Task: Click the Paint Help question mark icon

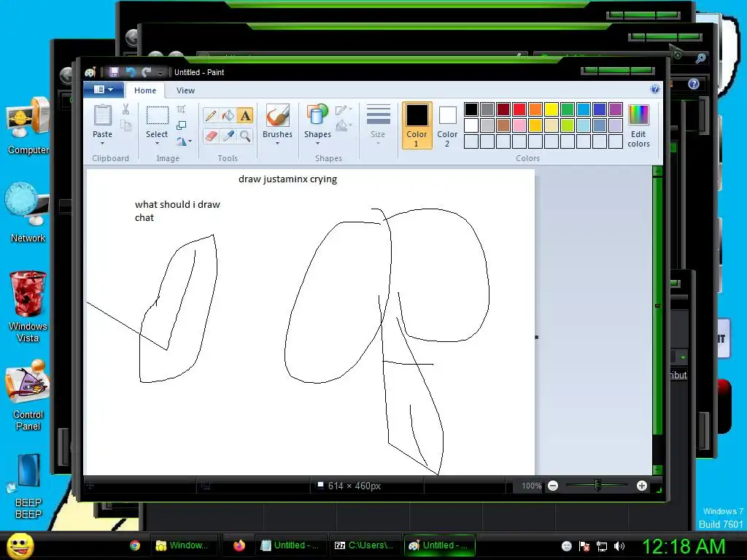Action: [x=655, y=89]
